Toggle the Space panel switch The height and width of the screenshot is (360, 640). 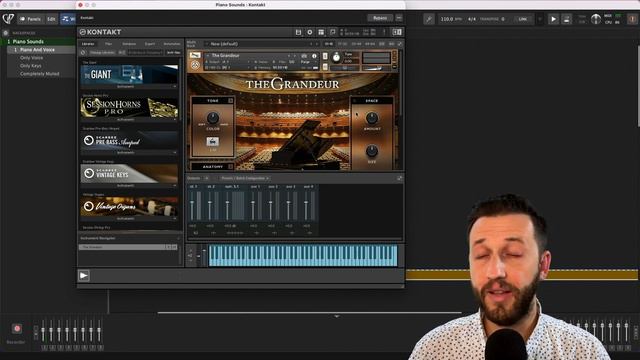point(355,100)
